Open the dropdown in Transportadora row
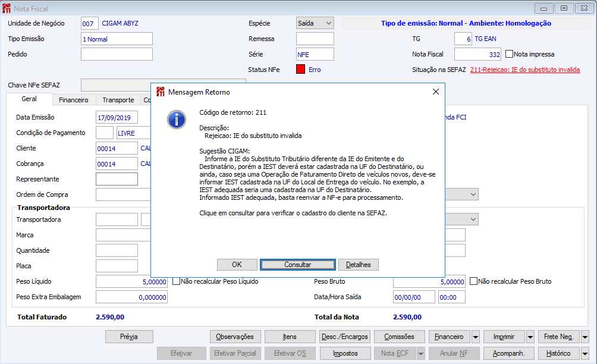 (473, 219)
